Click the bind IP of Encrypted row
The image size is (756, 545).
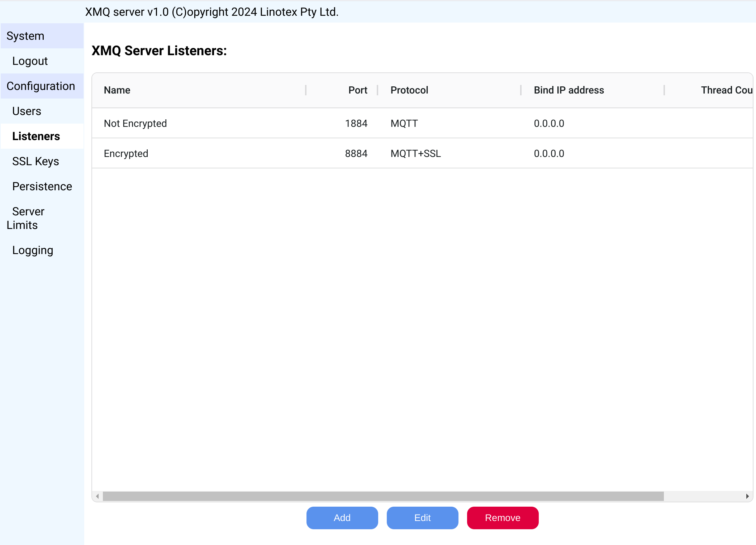(x=549, y=154)
